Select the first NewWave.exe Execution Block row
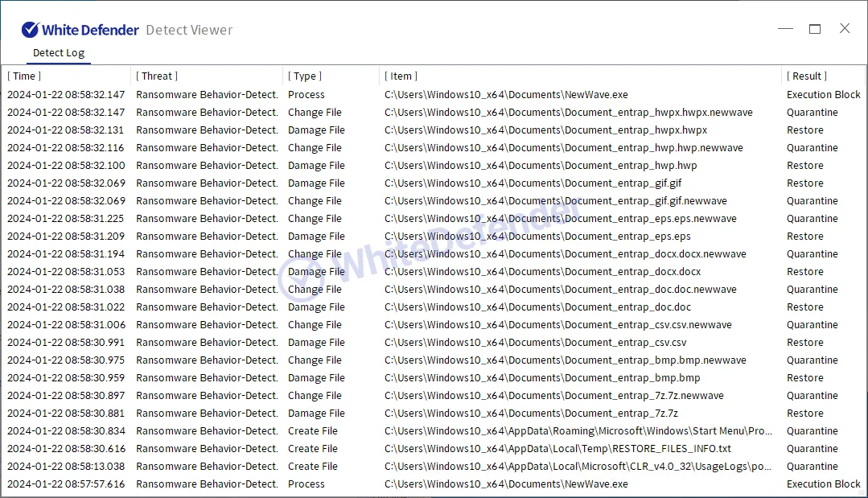 (x=506, y=95)
